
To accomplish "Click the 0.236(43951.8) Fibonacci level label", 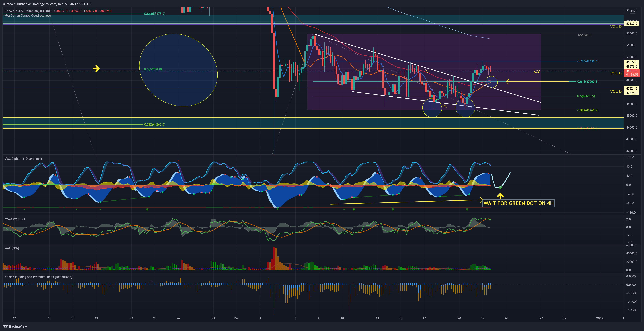I will pos(588,128).
